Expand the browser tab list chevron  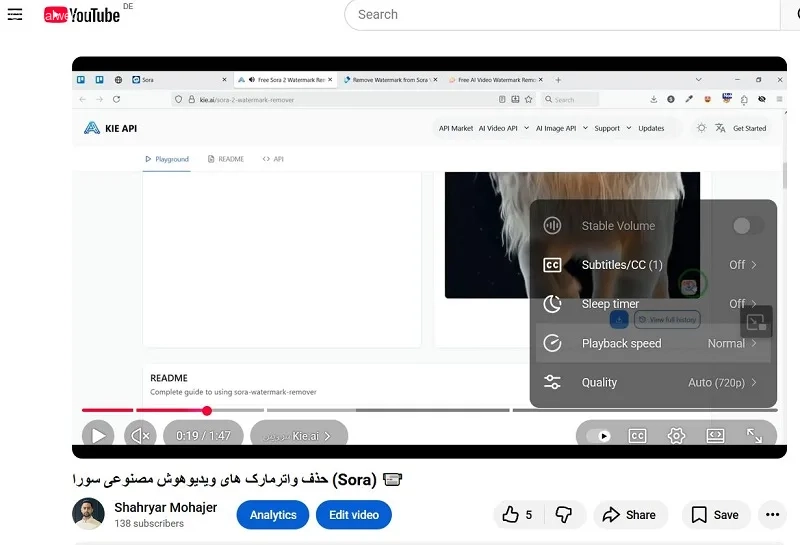click(x=698, y=80)
